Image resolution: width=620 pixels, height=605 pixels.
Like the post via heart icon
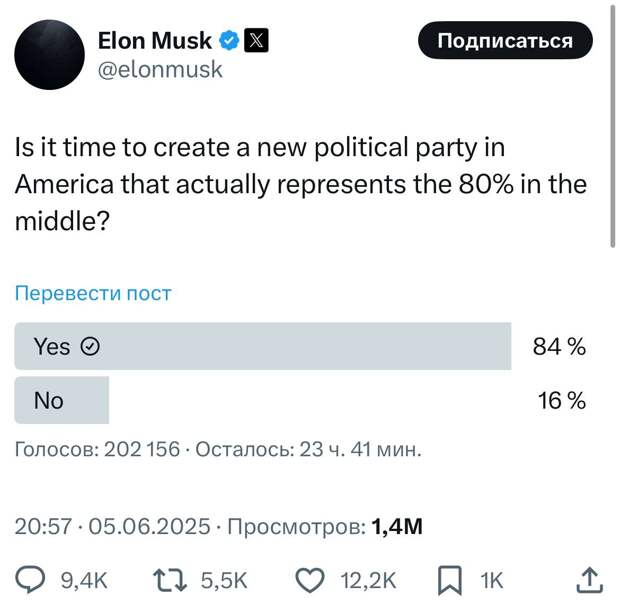click(x=313, y=580)
